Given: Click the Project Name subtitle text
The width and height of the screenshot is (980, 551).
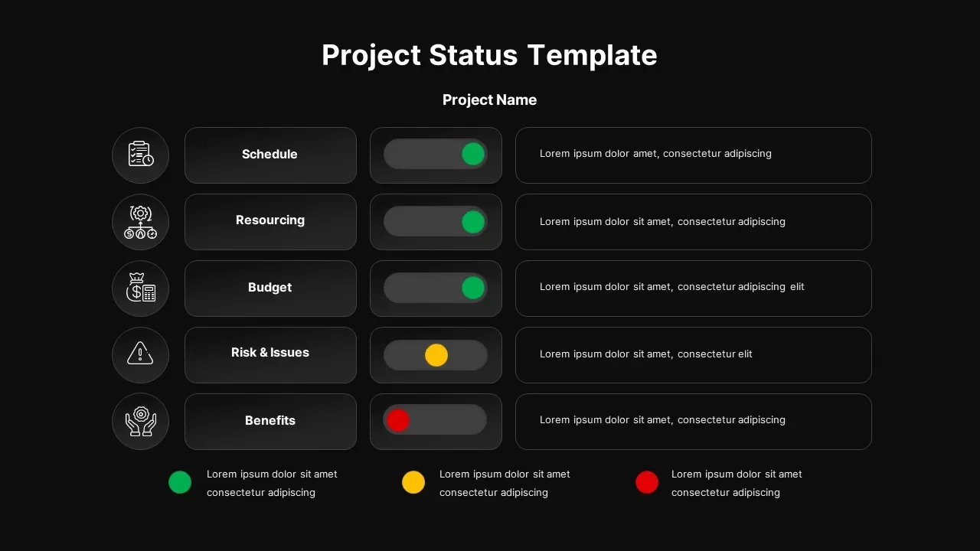Looking at the screenshot, I should (x=489, y=99).
